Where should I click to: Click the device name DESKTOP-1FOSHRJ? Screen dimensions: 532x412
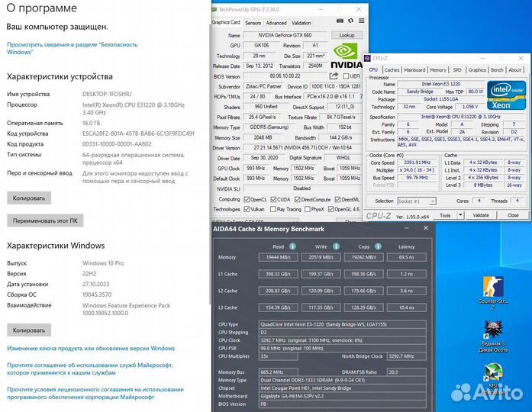(107, 94)
